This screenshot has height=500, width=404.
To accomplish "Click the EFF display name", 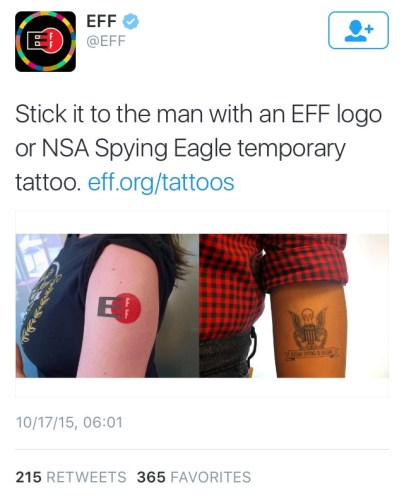I will click(x=101, y=21).
